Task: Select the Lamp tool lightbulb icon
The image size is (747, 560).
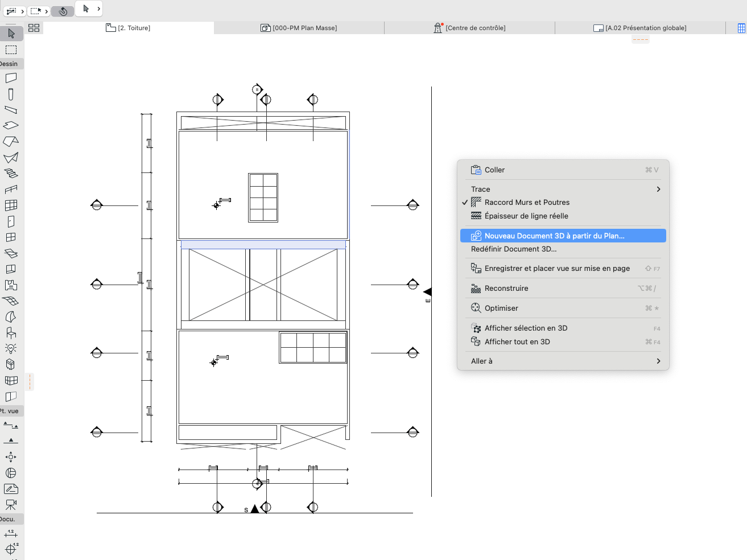Action: click(11, 348)
